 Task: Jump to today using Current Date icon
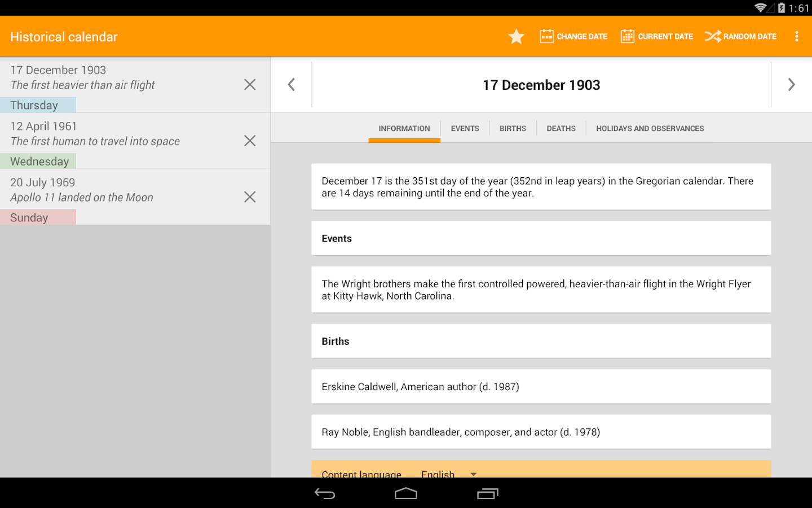click(x=656, y=36)
